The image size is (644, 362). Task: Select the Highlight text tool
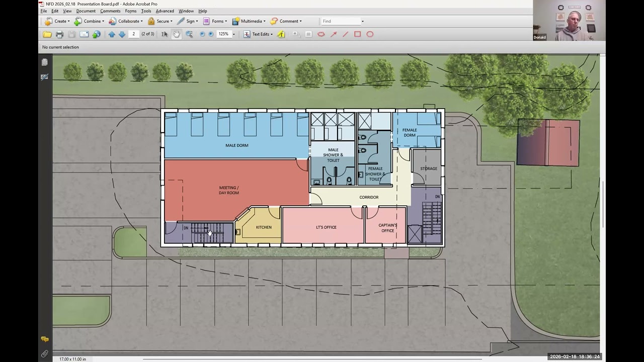pyautogui.click(x=281, y=34)
